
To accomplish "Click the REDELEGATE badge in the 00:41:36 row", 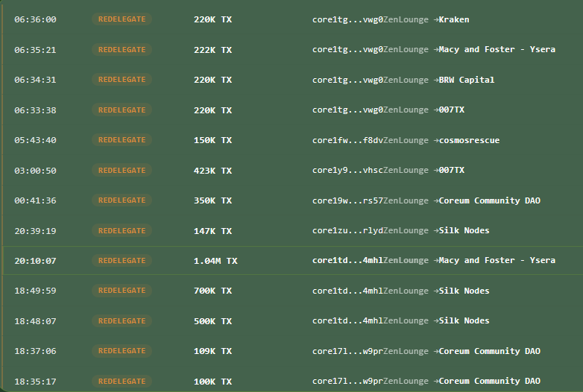I will [122, 200].
